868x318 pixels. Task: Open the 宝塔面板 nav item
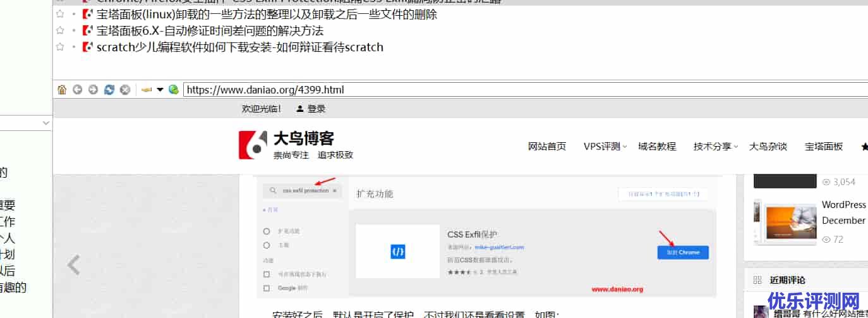824,146
